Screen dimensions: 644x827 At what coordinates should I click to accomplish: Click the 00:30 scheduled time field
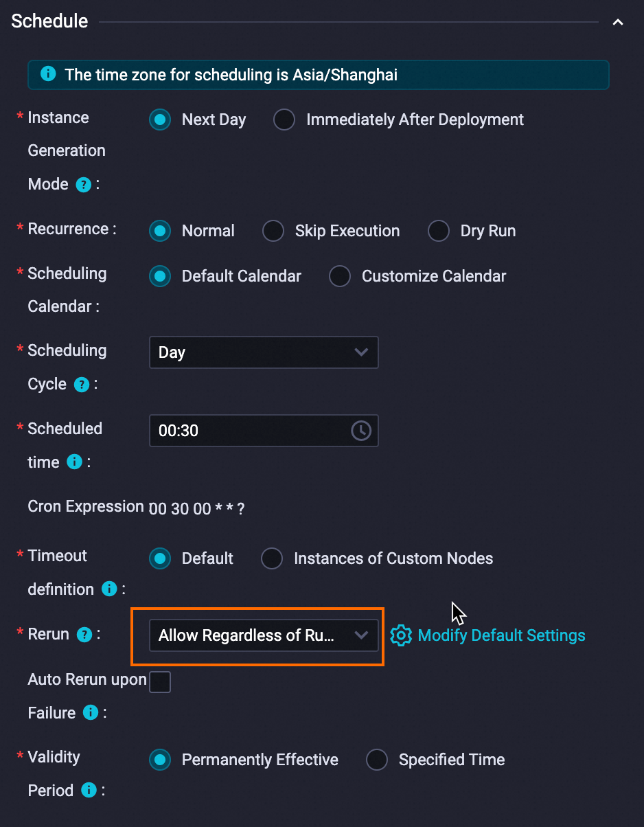click(251, 431)
